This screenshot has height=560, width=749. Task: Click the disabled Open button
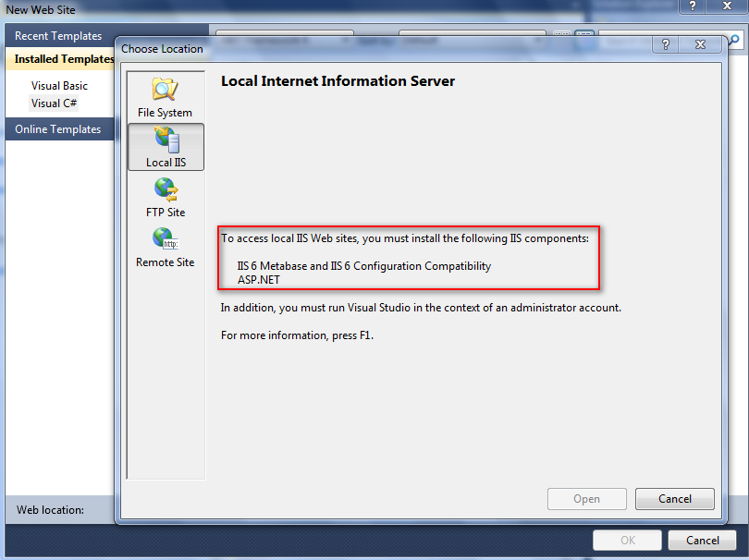tap(586, 499)
